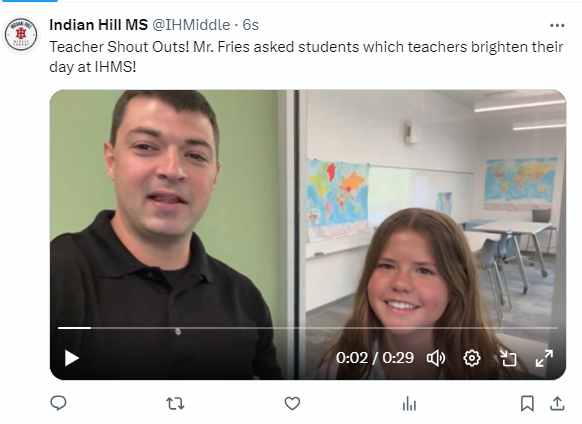
Task: Toggle picture-in-picture mode icon
Action: point(508,358)
